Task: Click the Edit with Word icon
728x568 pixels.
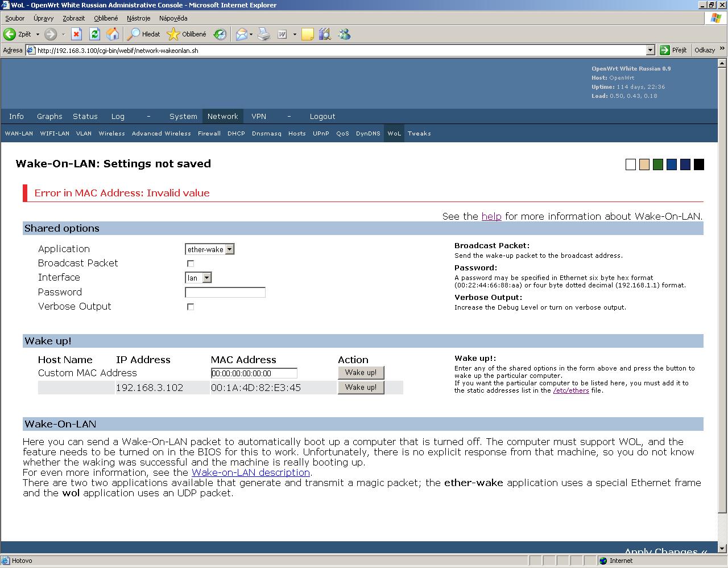Action: point(283,34)
